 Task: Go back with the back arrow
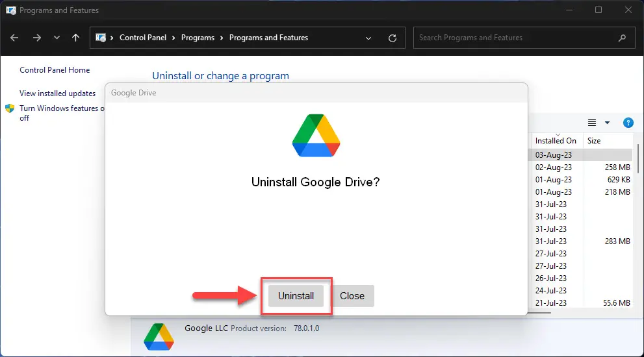(x=14, y=38)
